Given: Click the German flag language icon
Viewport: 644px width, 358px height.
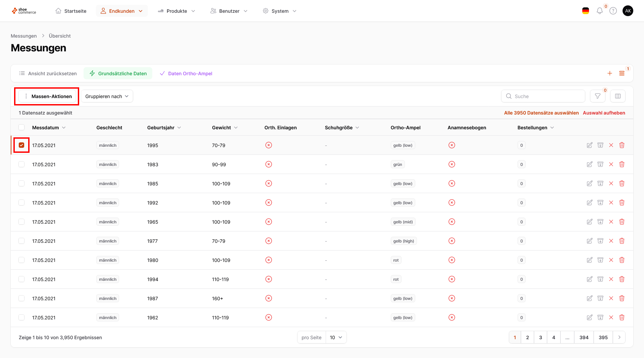Looking at the screenshot, I should [585, 11].
